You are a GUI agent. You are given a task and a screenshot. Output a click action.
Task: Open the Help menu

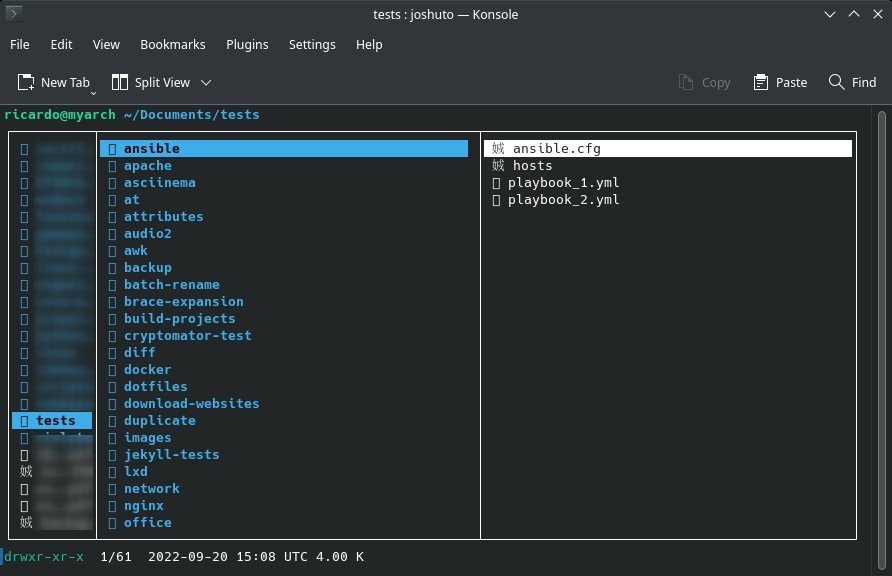[369, 45]
